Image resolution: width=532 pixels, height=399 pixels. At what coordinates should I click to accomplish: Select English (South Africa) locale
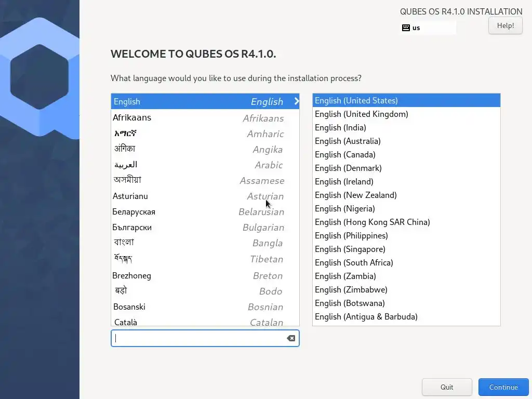pos(406,262)
